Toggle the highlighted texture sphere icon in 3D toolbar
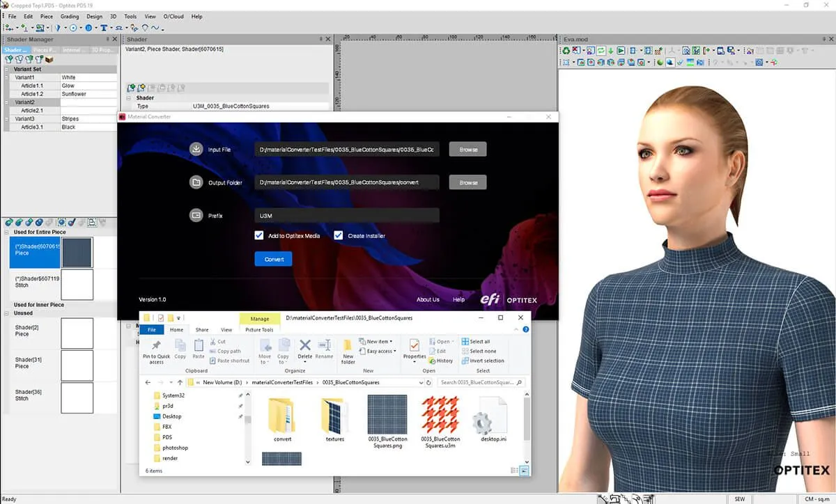Viewport: 836px width, 504px height. [669, 62]
